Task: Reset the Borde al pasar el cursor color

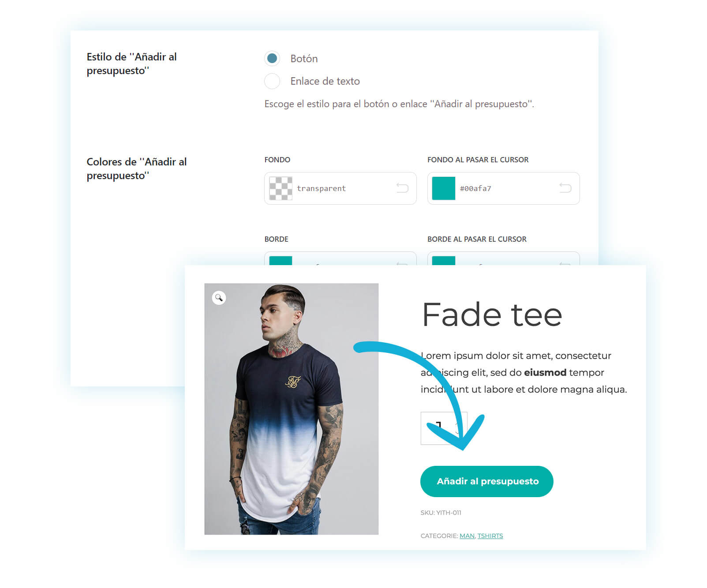Action: 565,263
